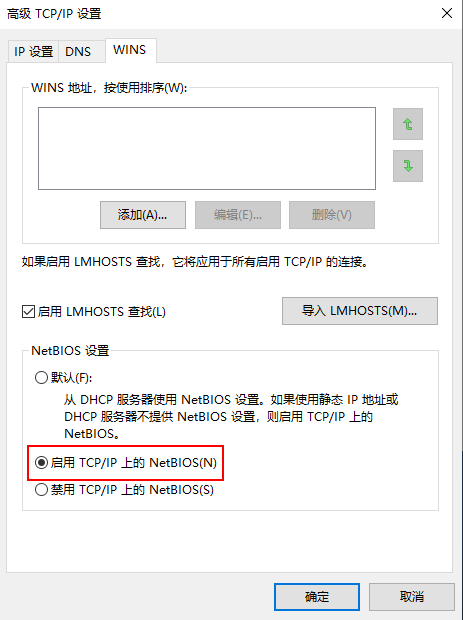Select the 默认 NetBIOS radio option
The height and width of the screenshot is (620, 463).
click(41, 378)
